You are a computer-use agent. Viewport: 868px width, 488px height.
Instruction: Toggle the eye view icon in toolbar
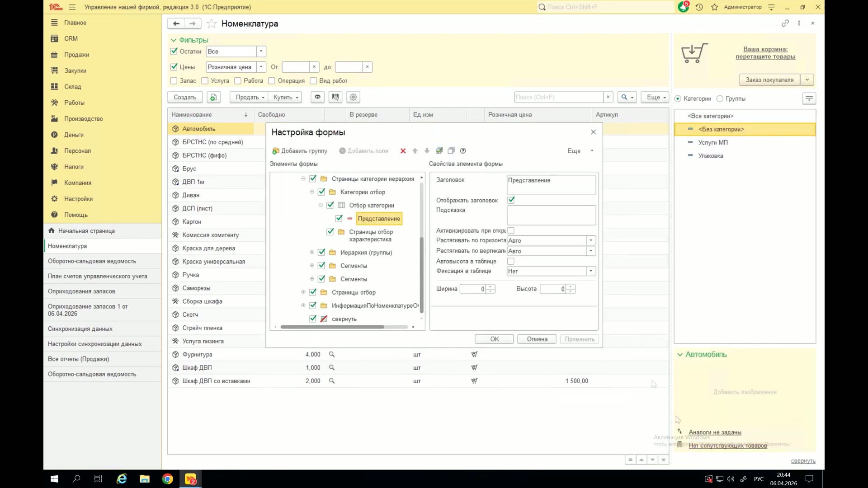tap(317, 97)
